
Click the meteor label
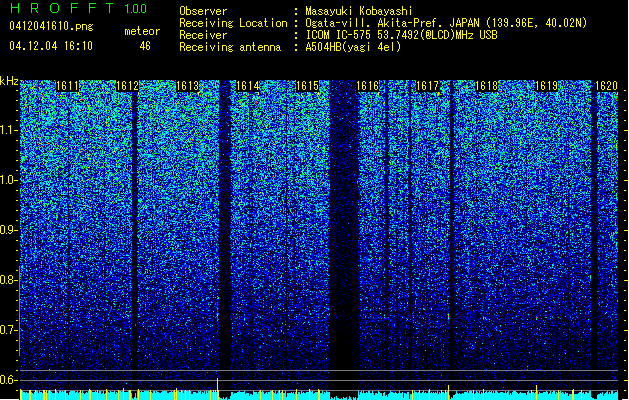[142, 31]
